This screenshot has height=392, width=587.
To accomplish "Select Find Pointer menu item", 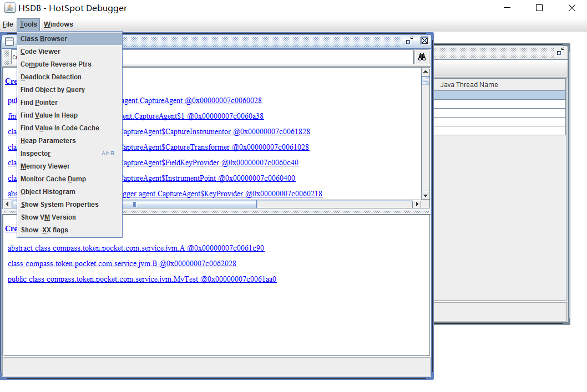I will click(x=70, y=102).
